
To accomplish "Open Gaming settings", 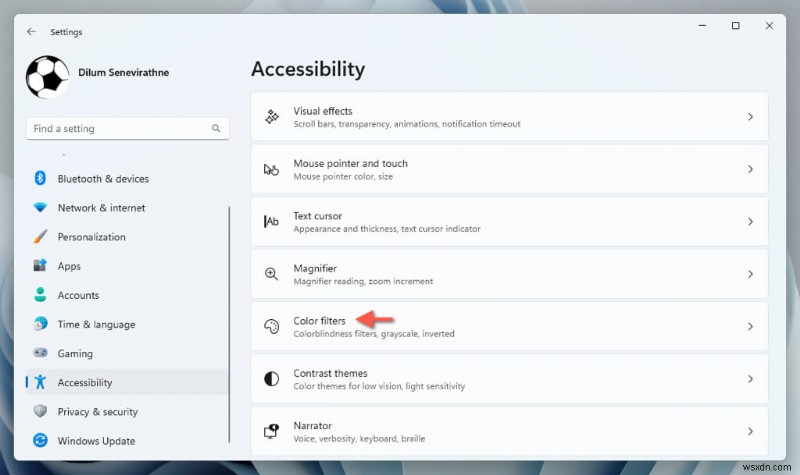I will click(75, 353).
